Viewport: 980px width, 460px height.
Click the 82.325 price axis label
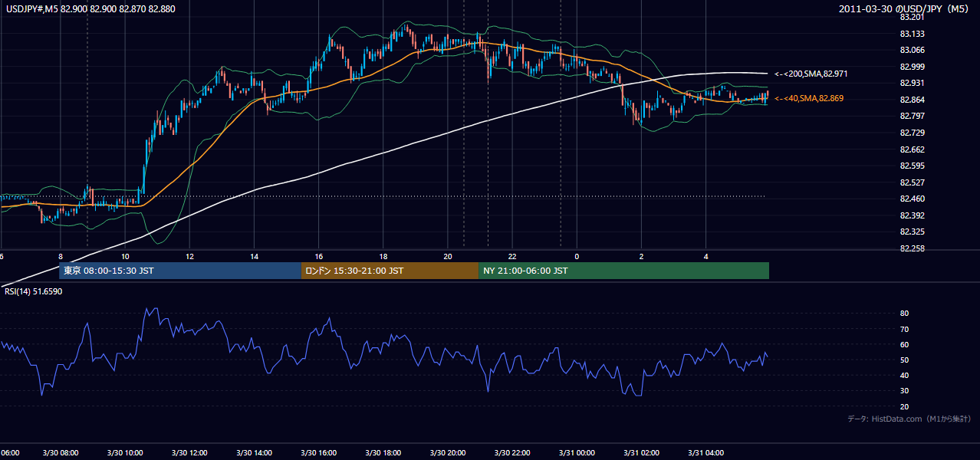[911, 232]
